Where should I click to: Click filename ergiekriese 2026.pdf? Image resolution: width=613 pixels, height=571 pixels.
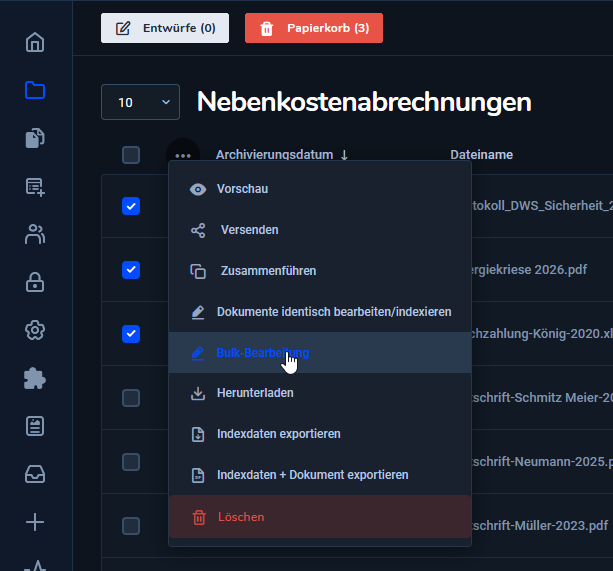(529, 270)
